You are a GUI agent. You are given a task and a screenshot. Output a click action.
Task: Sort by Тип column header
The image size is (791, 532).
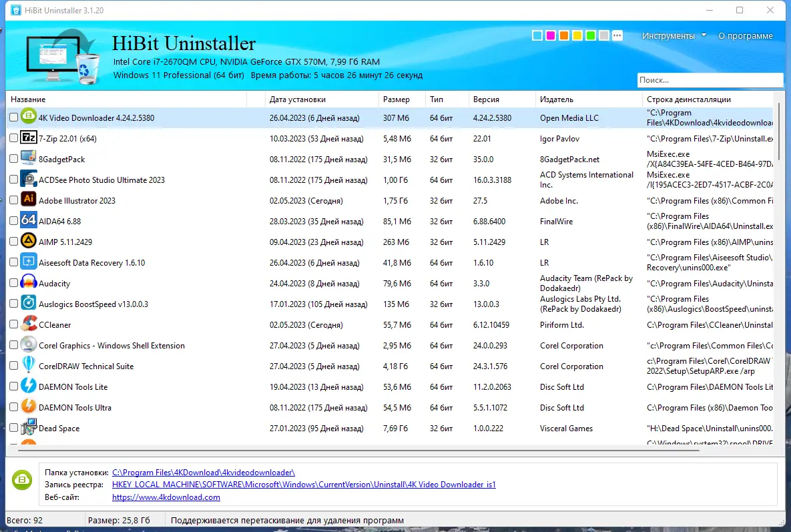pyautogui.click(x=447, y=99)
